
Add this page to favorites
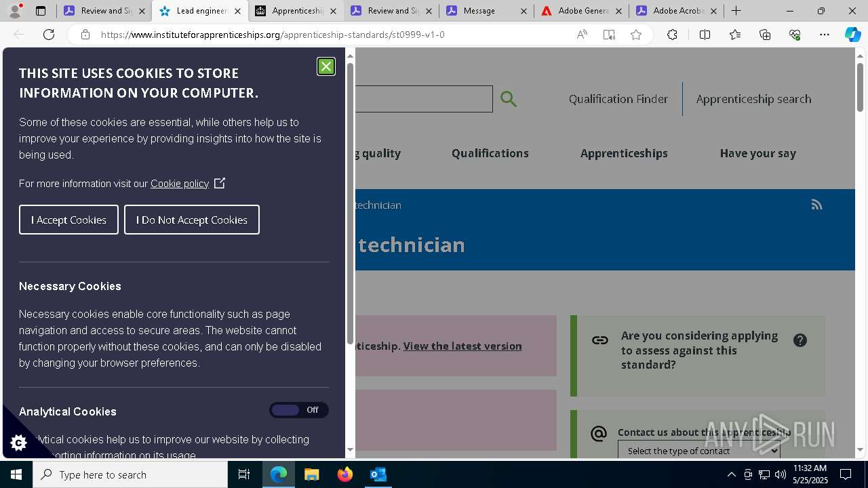click(636, 35)
